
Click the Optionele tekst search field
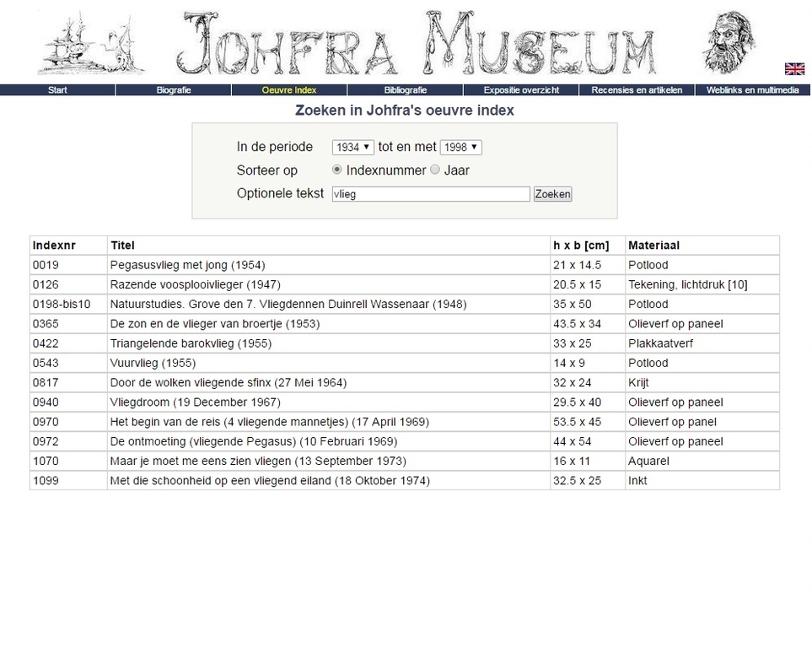point(431,194)
